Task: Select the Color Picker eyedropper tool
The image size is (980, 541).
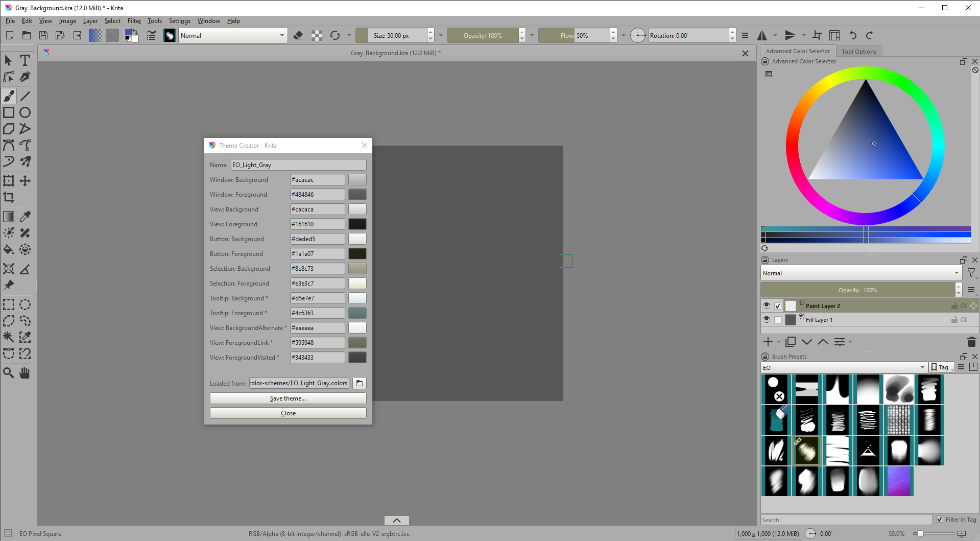Action: pyautogui.click(x=25, y=217)
